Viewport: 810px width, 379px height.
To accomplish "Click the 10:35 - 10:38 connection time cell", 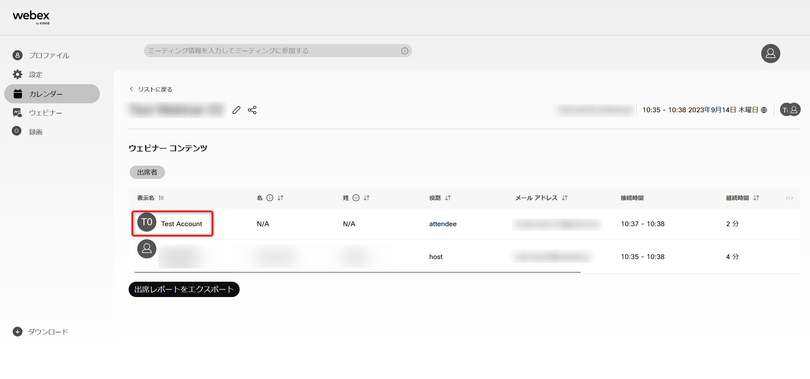I will (x=643, y=257).
